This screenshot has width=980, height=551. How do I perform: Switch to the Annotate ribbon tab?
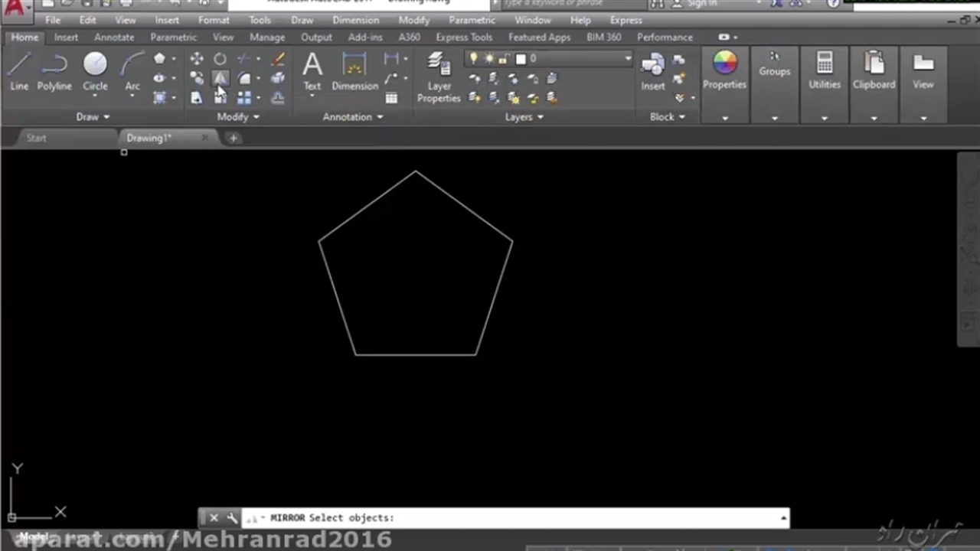tap(113, 37)
